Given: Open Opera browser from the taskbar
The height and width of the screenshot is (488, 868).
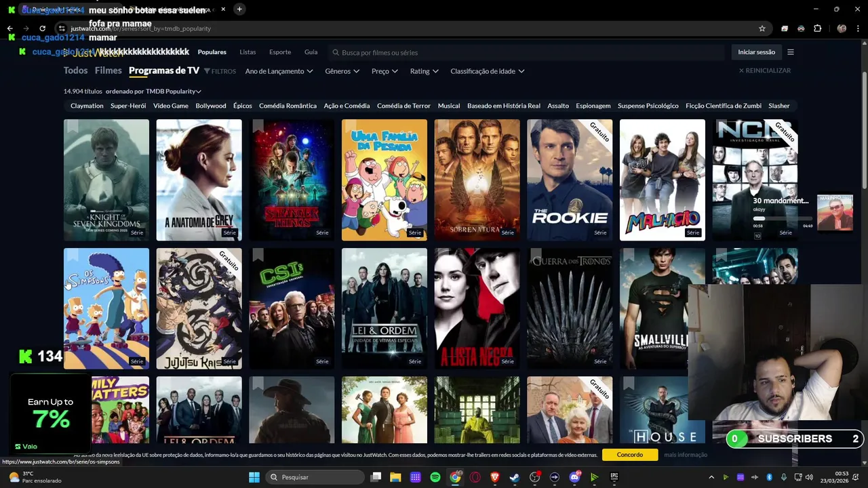Looking at the screenshot, I should point(475,477).
